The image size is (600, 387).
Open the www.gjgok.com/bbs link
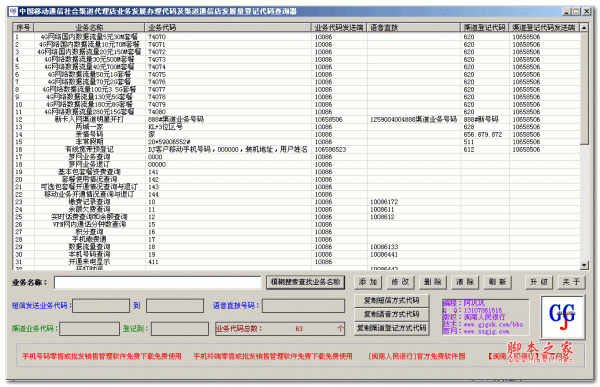coord(493,325)
